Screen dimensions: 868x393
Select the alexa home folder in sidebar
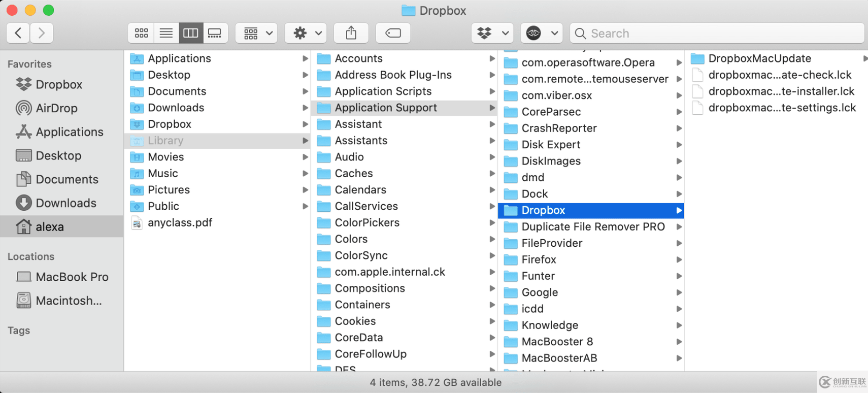pyautogui.click(x=62, y=226)
